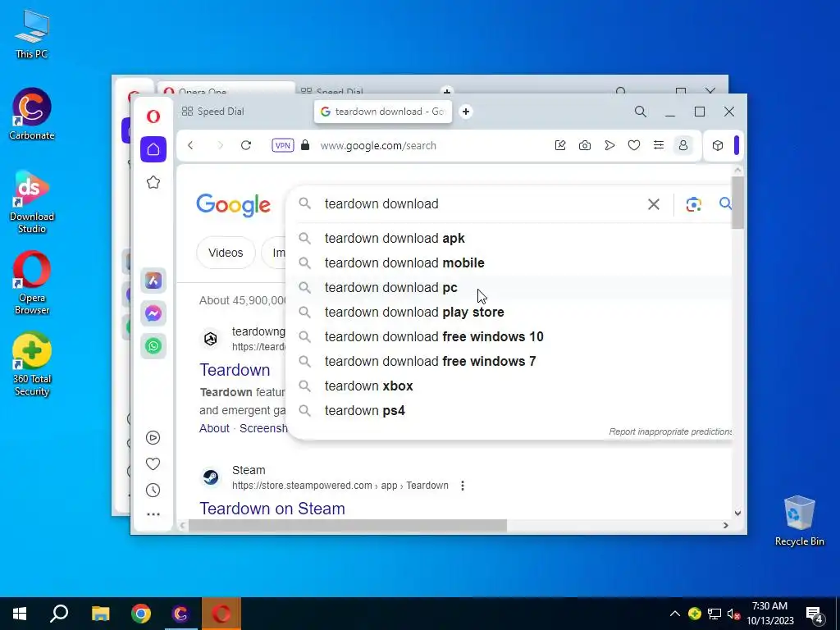The height and width of the screenshot is (630, 840).
Task: Select suggestion teardown download apk
Action: pyautogui.click(x=509, y=239)
